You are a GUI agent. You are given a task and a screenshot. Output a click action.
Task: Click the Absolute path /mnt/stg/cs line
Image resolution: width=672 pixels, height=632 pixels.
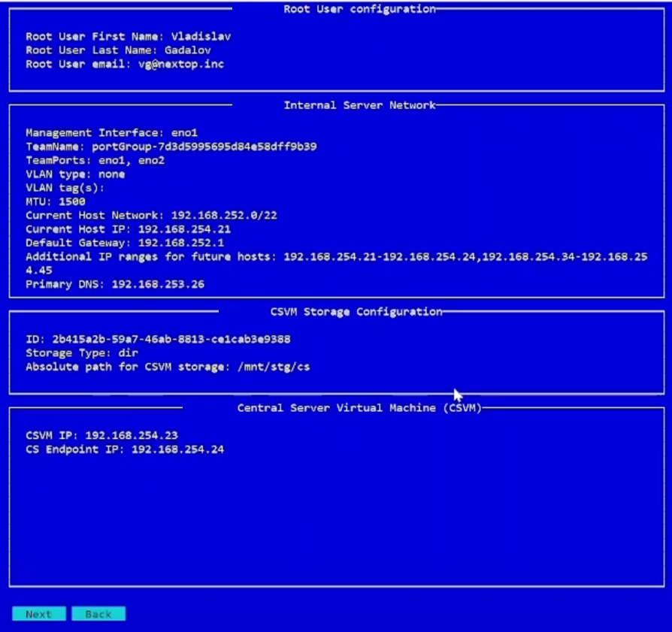[168, 367]
